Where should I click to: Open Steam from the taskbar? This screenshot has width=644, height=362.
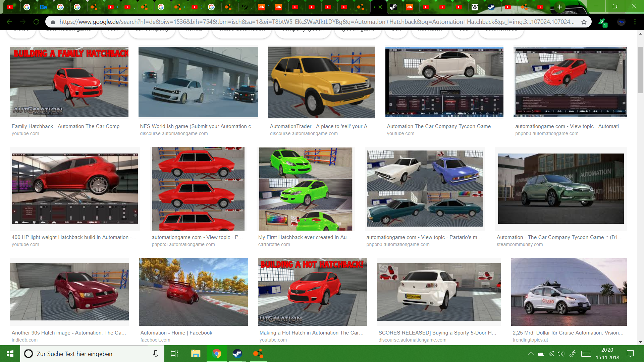pos(237,354)
